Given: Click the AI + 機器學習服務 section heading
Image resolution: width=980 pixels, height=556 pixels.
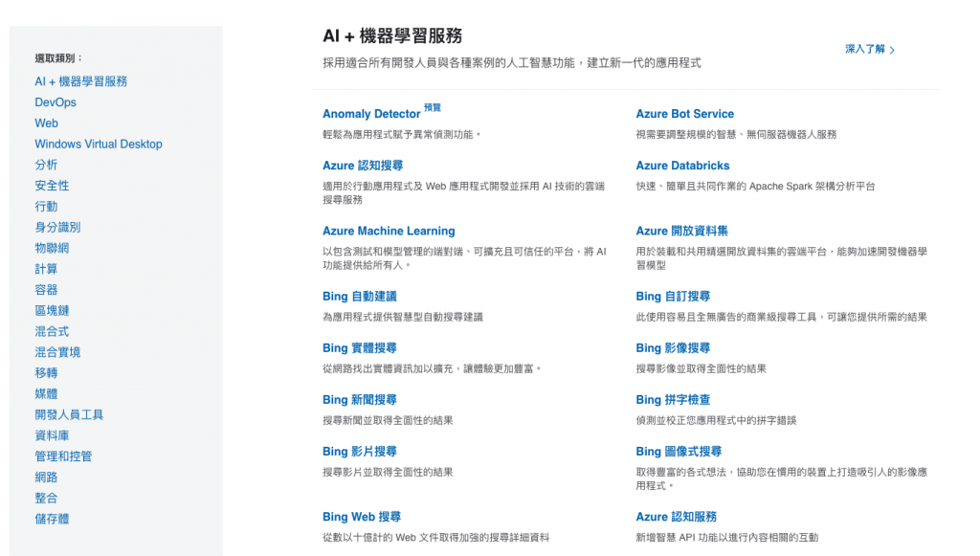Looking at the screenshot, I should point(391,35).
